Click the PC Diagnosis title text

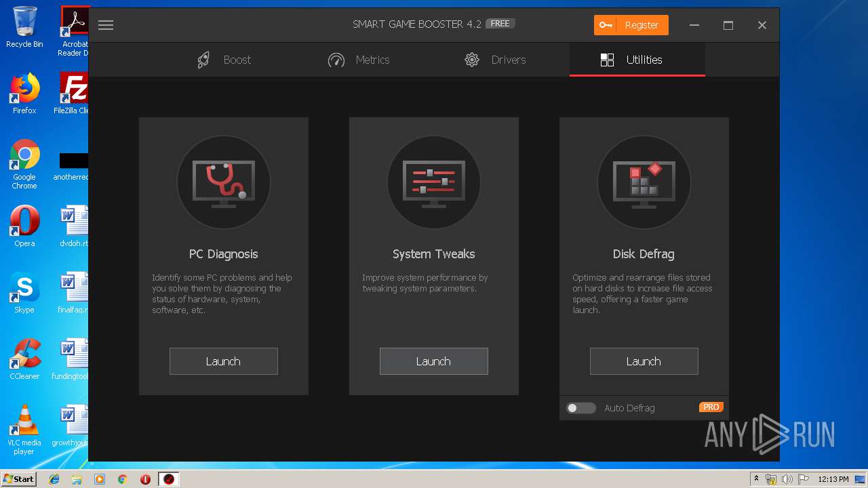[x=224, y=254]
